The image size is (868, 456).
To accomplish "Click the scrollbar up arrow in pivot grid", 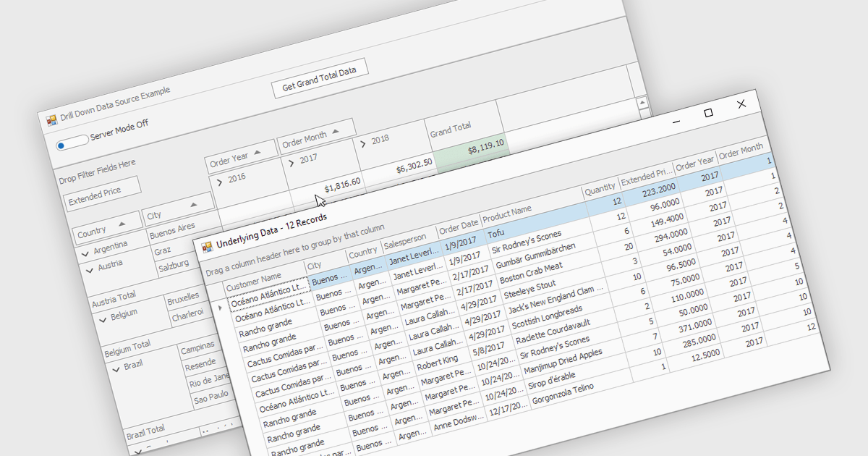I will [x=641, y=103].
